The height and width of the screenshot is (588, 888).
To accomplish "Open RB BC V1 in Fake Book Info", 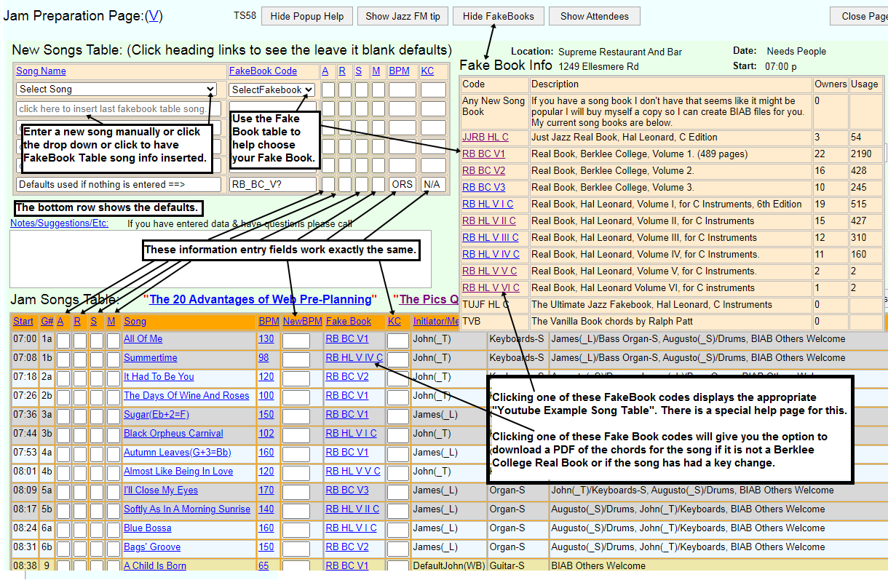I will tap(483, 154).
